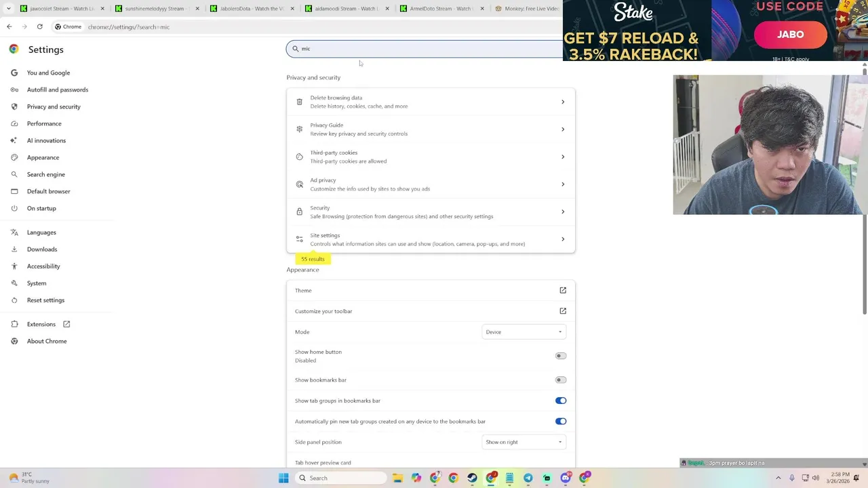The image size is (868, 488).
Task: Go back with the browser back arrow
Action: click(x=9, y=26)
